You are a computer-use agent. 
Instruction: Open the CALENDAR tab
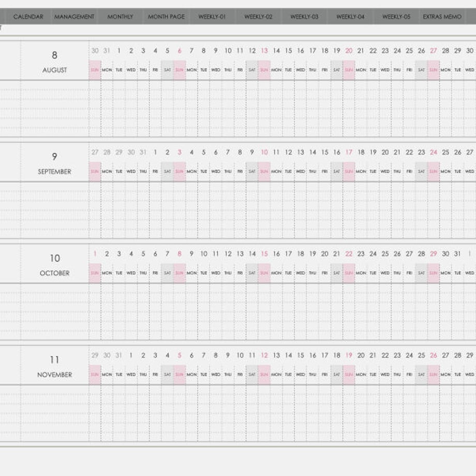pos(28,17)
